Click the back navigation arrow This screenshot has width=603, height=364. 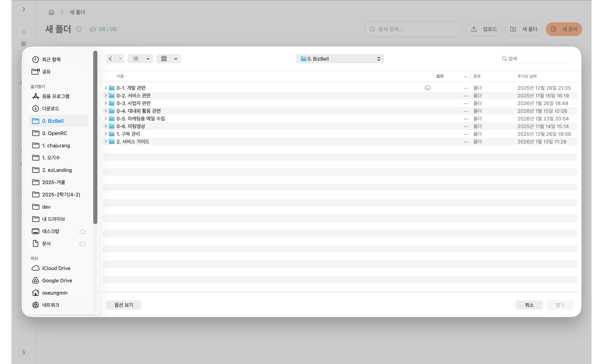coord(111,59)
